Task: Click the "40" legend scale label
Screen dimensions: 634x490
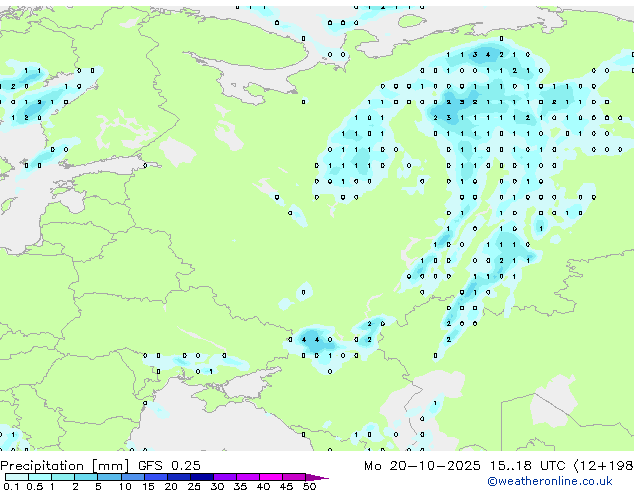Action: pos(263,486)
